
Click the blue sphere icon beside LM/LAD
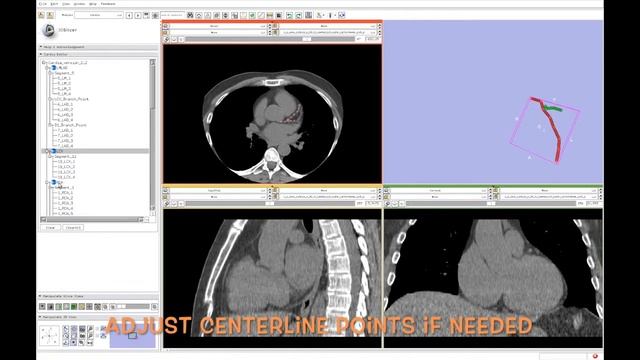pos(53,68)
